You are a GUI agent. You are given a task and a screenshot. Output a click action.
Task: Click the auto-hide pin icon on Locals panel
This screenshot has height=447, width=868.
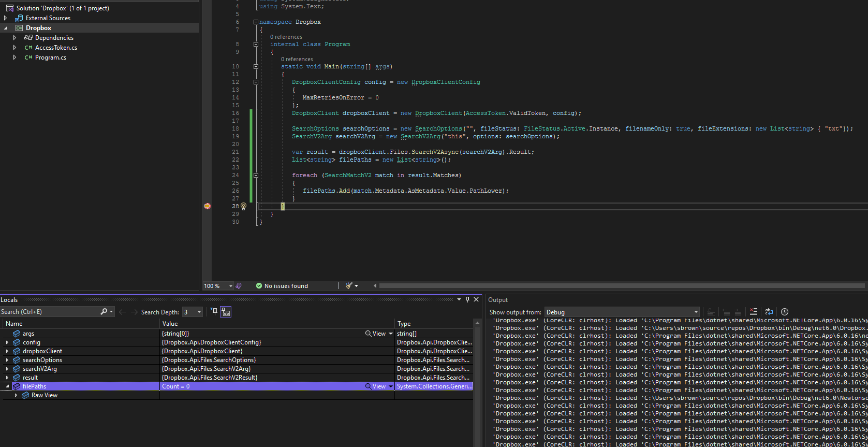click(467, 299)
